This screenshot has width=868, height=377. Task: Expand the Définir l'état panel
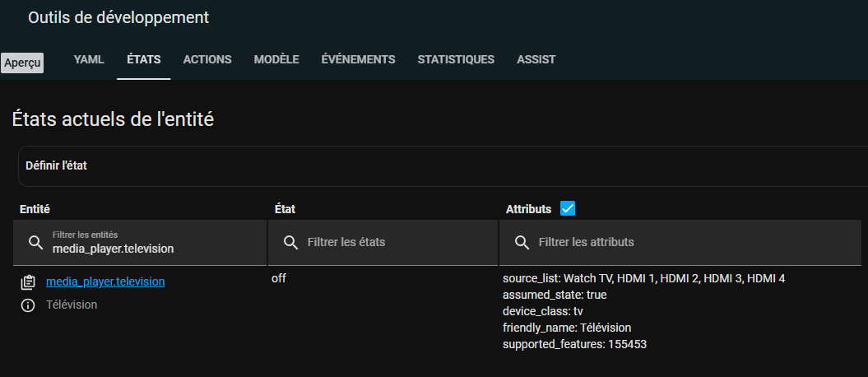click(443, 166)
